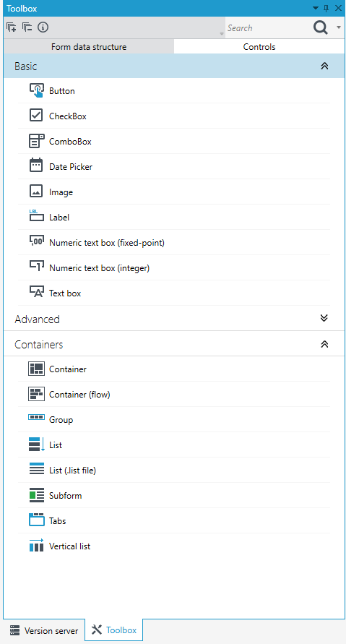Pick the List (.list file) icon
346x644 pixels.
pos(37,469)
